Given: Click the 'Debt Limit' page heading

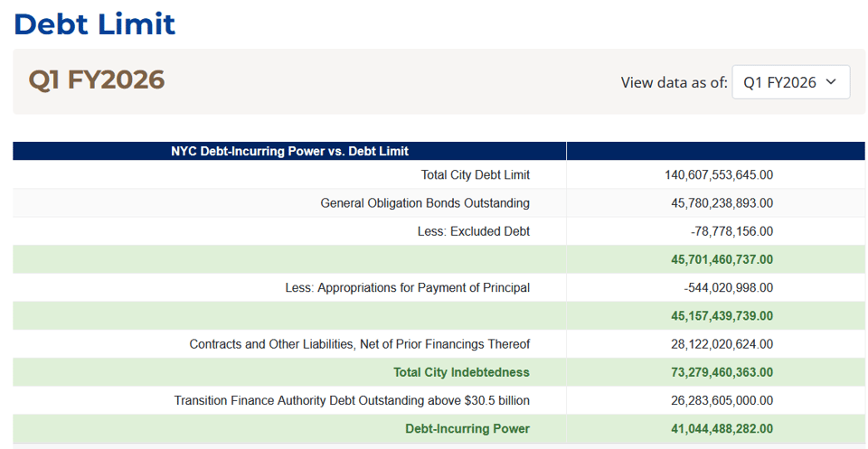Looking at the screenshot, I should click(x=95, y=23).
